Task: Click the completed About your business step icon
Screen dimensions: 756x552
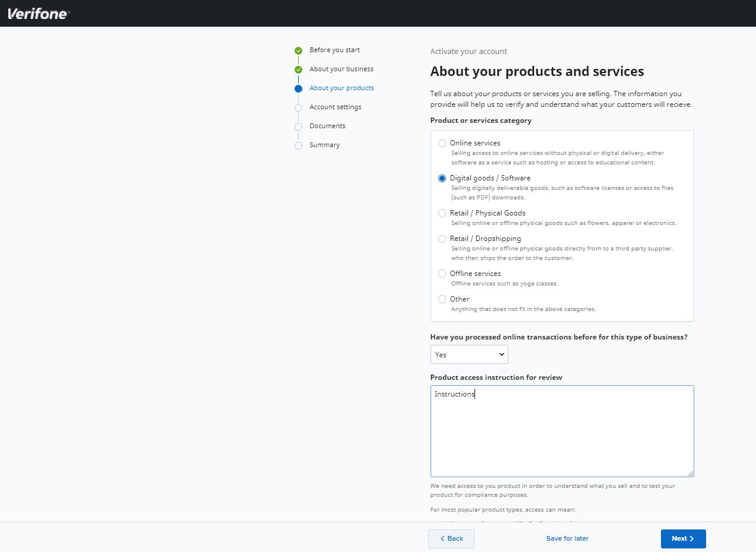Action: [x=298, y=69]
